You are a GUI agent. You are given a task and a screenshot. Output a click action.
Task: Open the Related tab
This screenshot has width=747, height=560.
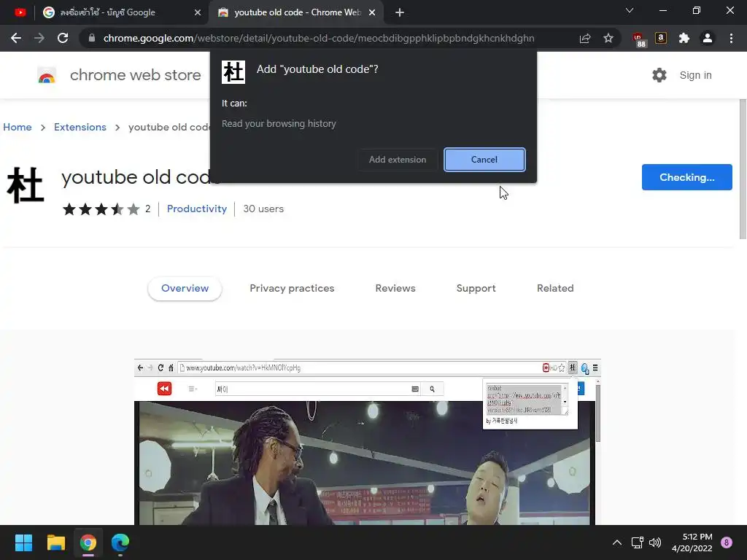[555, 288]
